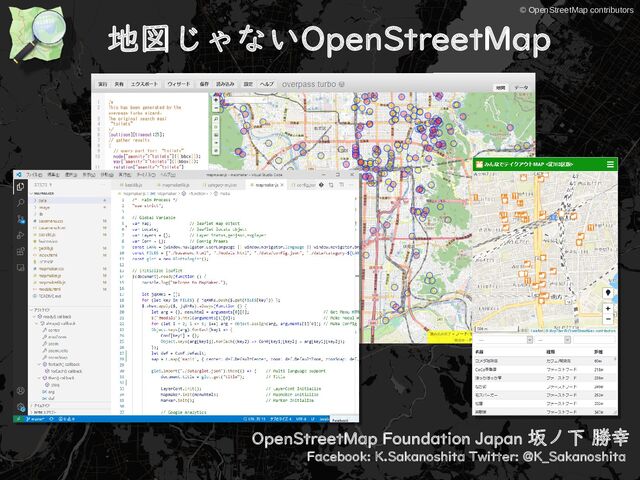
Task: Zoom in on the takeout map
Action: 608,309
